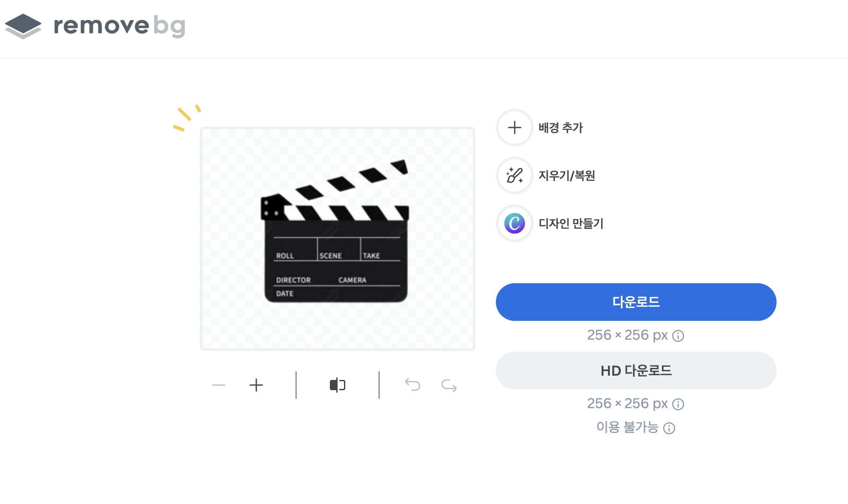Zoom out with the minus icon
The width and height of the screenshot is (848, 504).
point(218,385)
